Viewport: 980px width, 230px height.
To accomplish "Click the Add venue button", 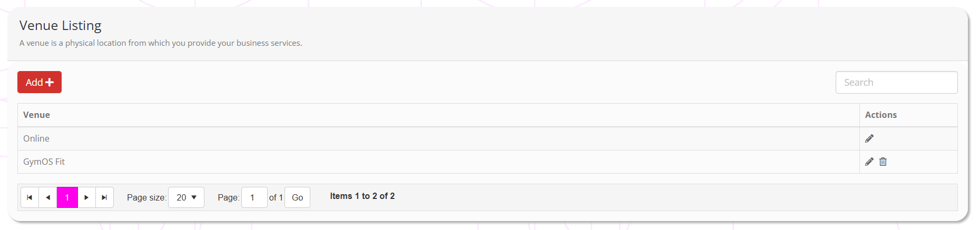I will coord(40,82).
